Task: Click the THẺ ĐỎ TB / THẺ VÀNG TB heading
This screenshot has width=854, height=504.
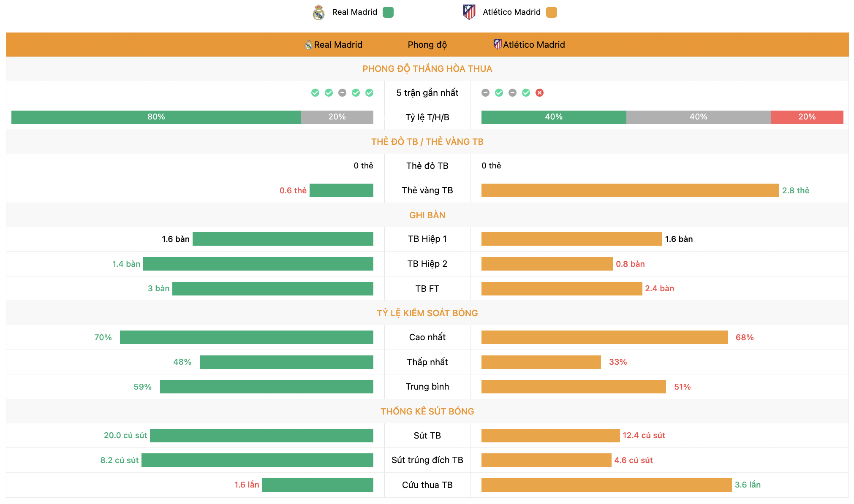Action: (427, 142)
